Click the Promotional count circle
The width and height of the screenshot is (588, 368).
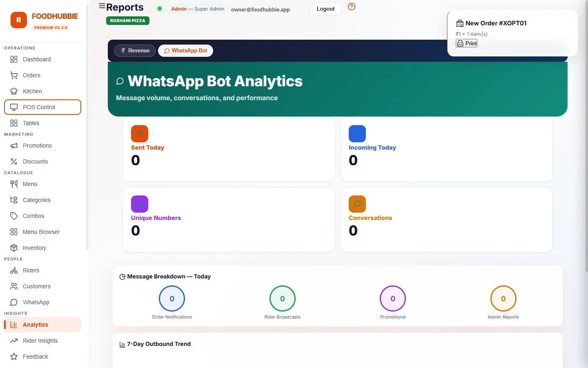pos(393,298)
